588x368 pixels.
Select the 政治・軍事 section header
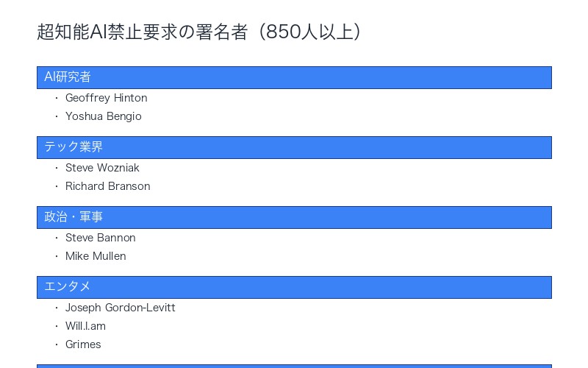pos(294,217)
